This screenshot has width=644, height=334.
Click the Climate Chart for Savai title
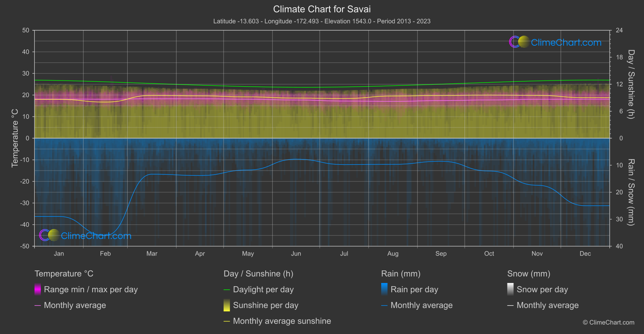[x=322, y=9]
